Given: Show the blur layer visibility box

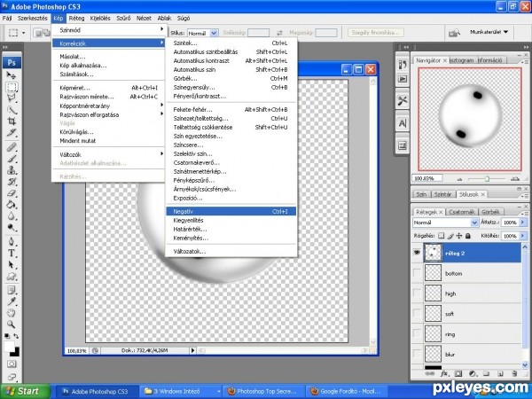Looking at the screenshot, I should [x=417, y=354].
